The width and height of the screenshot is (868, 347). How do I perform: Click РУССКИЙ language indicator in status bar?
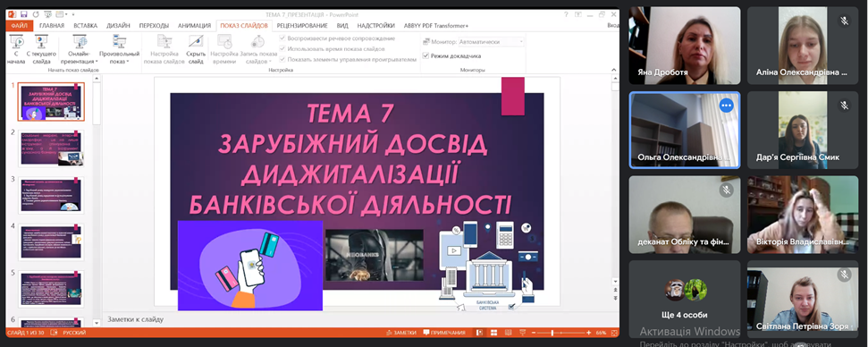74,333
